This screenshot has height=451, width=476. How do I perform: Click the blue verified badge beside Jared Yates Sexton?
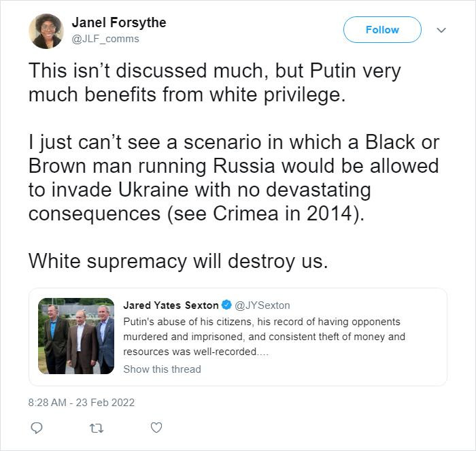coord(226,305)
